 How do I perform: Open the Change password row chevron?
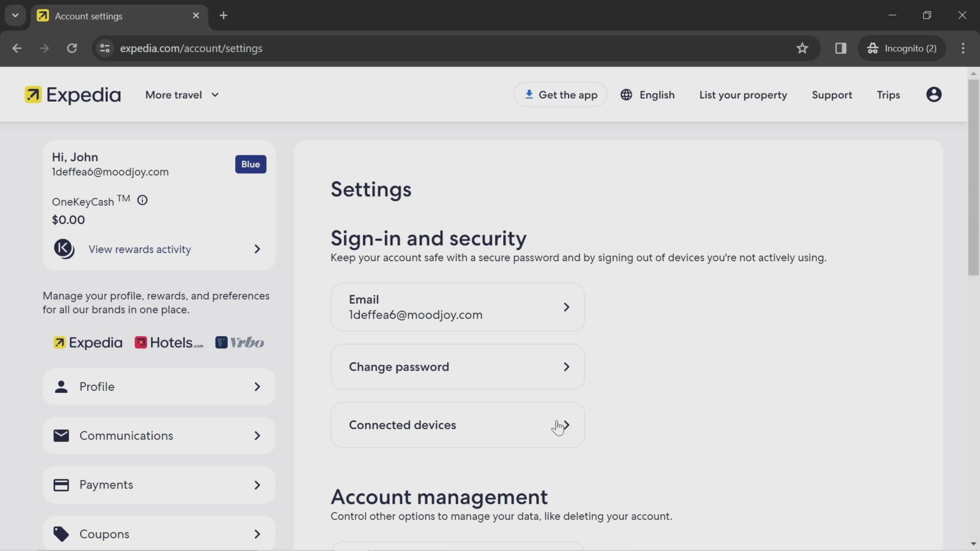click(x=566, y=367)
